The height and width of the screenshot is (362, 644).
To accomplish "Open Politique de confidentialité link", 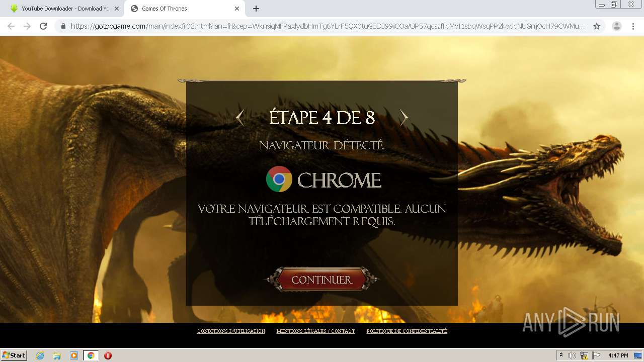I will (407, 331).
